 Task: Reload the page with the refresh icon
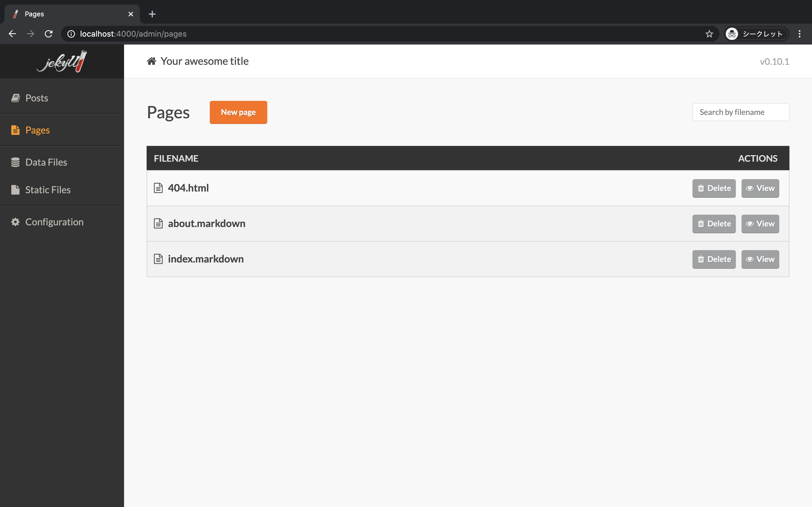(49, 34)
